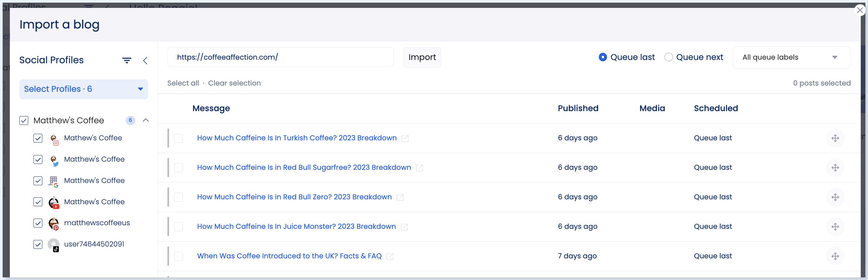Check the Red Bull Sugarfree post checkbox
Viewport: 868px width, 280px height.
coord(179,168)
